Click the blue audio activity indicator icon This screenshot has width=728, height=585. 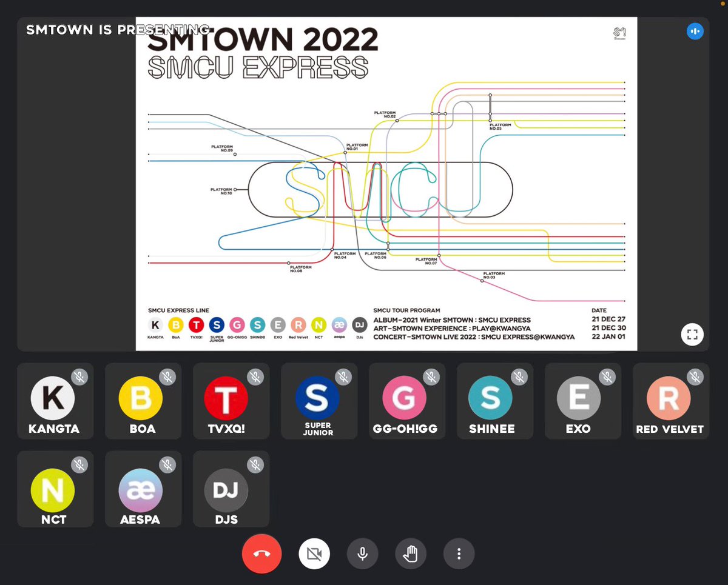695,31
